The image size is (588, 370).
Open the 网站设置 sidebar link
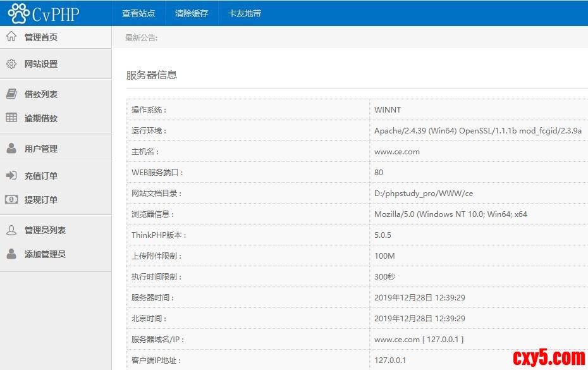pyautogui.click(x=41, y=64)
